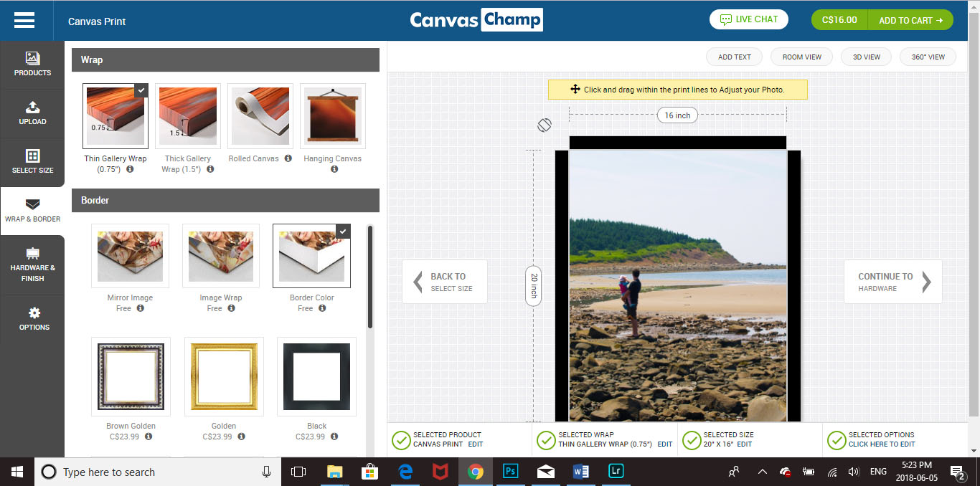The image size is (980, 486).
Task: Open Photoshop from the taskbar
Action: pos(510,472)
